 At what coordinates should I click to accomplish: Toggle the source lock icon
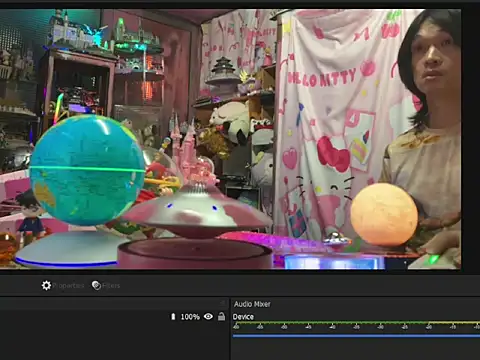pos(221,316)
